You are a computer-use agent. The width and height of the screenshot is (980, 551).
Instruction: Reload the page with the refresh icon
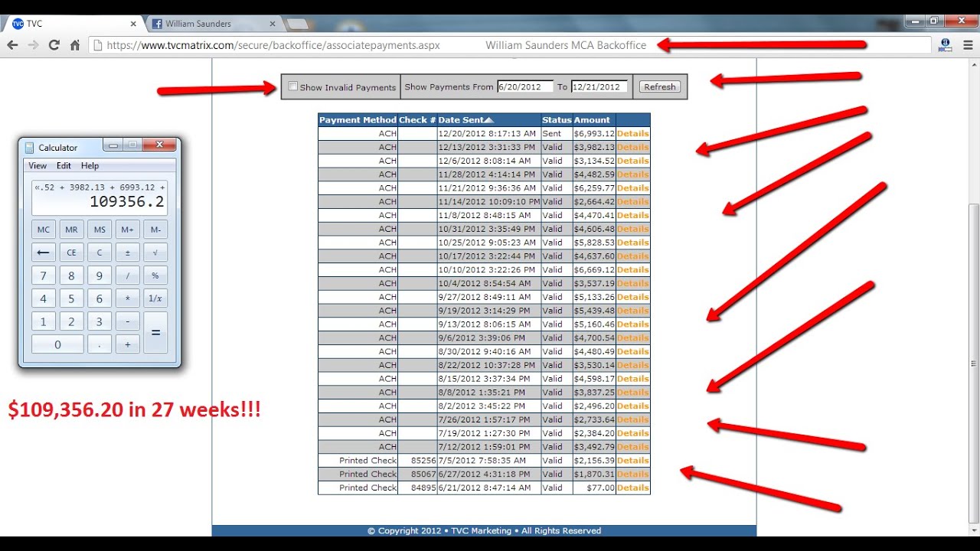click(54, 45)
